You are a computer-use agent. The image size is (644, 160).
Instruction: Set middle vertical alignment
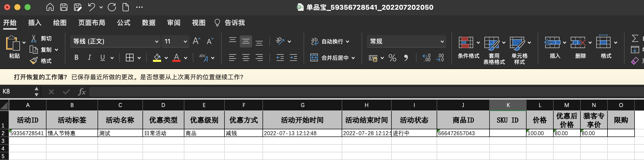click(x=246, y=41)
